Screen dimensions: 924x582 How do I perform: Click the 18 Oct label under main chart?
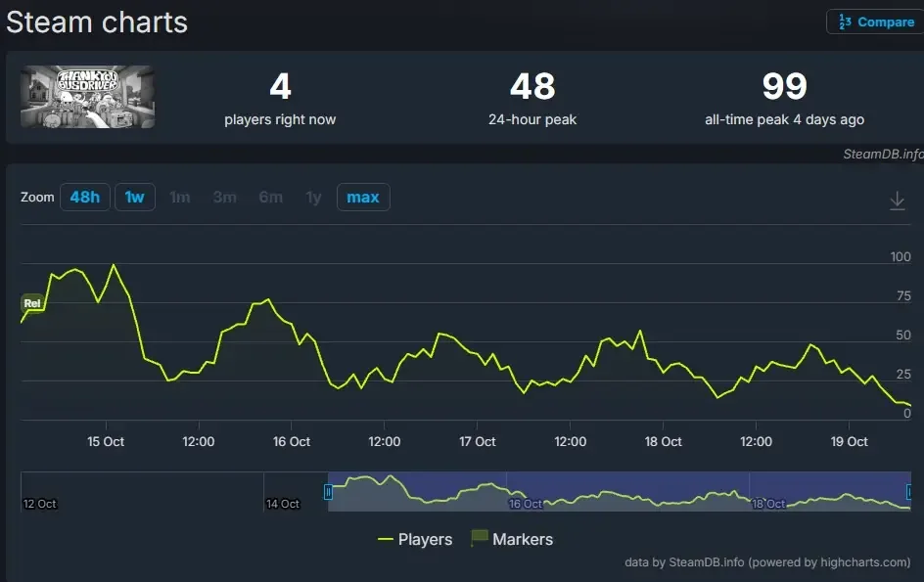663,441
